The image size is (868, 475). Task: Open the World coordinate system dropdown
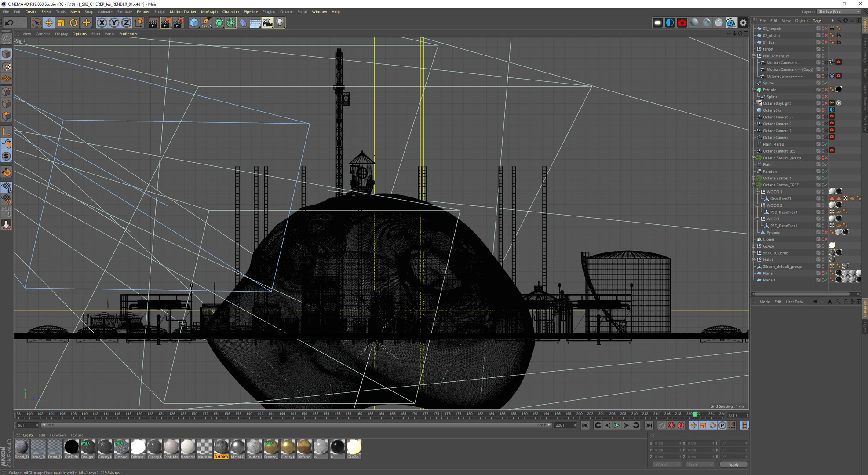667,464
